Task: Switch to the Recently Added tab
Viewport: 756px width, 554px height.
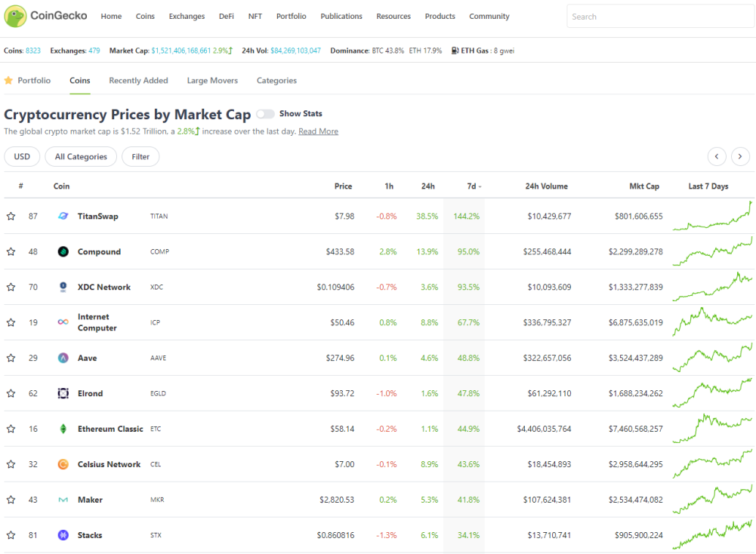Action: click(x=138, y=81)
